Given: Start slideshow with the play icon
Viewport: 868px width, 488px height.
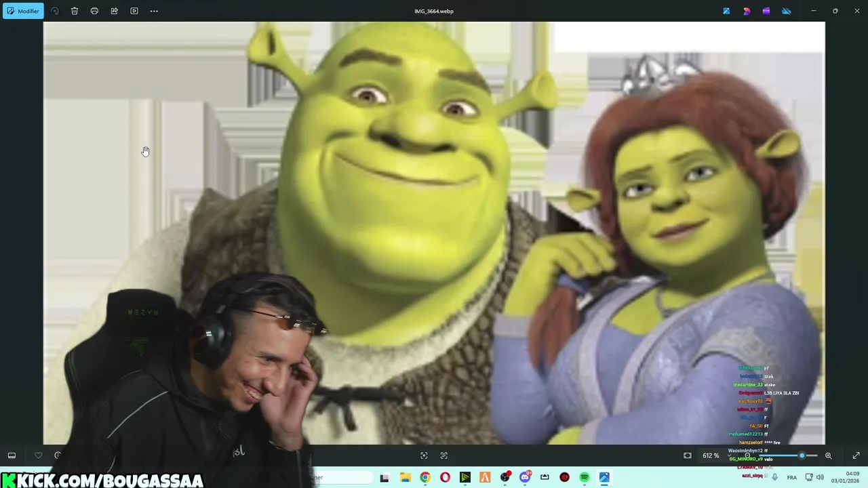Looking at the screenshot, I should (x=134, y=11).
